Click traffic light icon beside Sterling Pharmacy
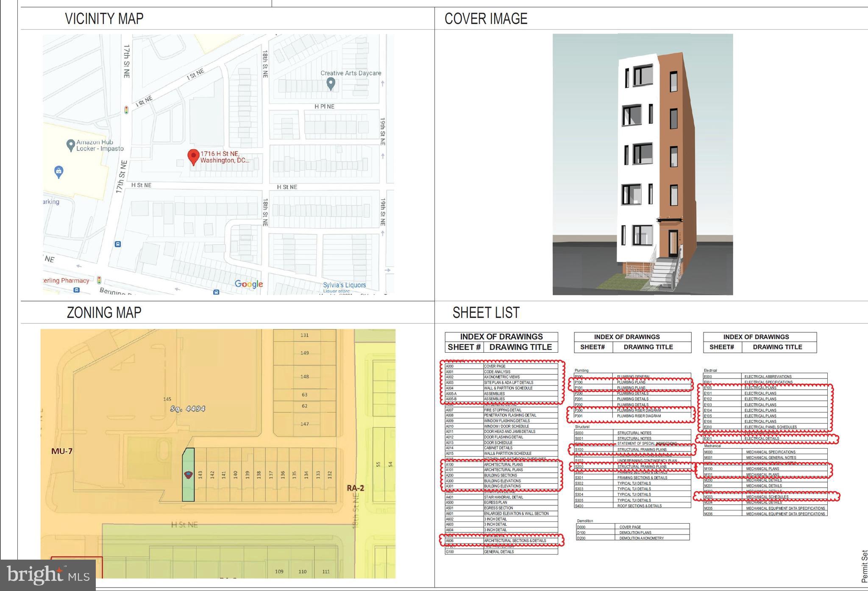Image resolution: width=868 pixels, height=591 pixels. pos(99,280)
